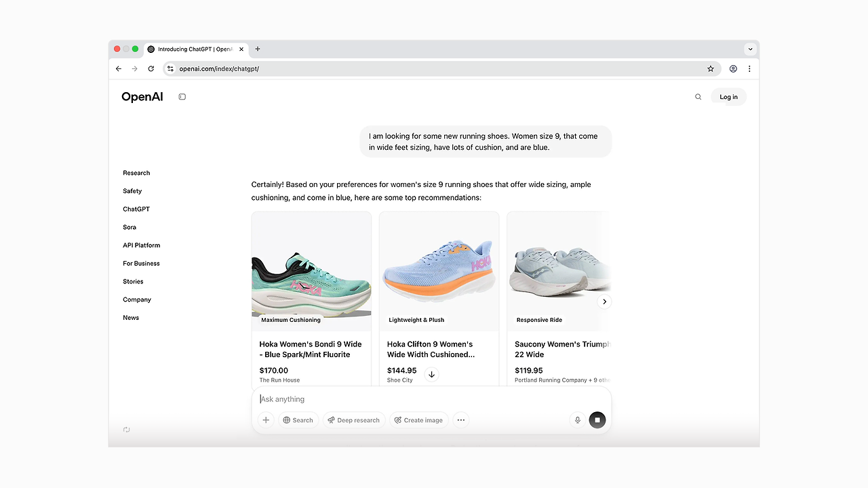Open the Hoka Bondi 9 shoe image
This screenshot has height=488, width=868.
311,271
